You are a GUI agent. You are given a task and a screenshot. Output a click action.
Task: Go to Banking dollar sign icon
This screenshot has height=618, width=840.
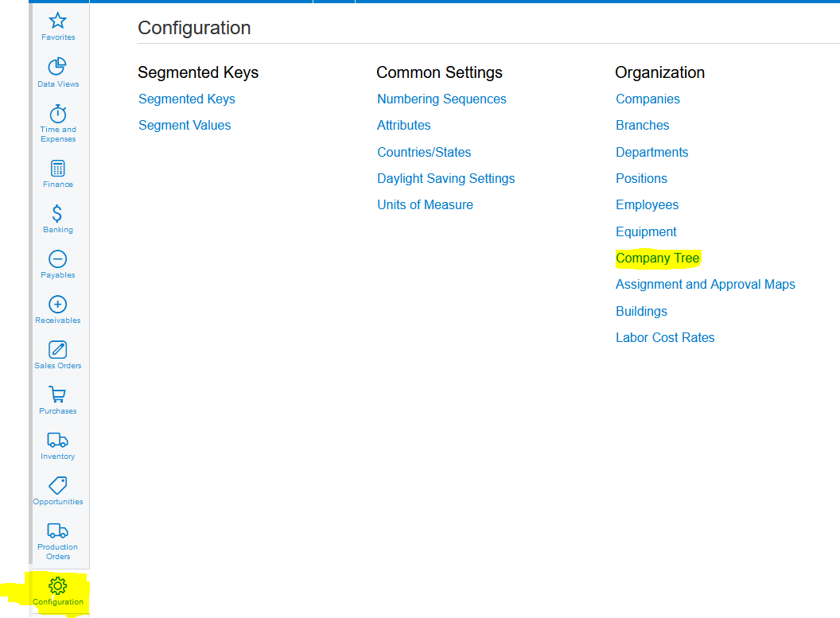tap(58, 214)
